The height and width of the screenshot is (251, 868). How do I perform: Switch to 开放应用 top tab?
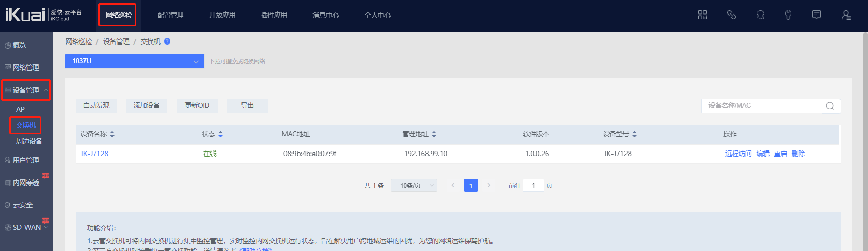coord(222,15)
